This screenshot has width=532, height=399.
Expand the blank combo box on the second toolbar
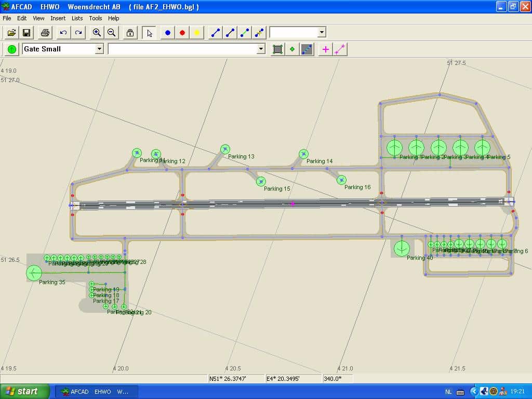[262, 49]
